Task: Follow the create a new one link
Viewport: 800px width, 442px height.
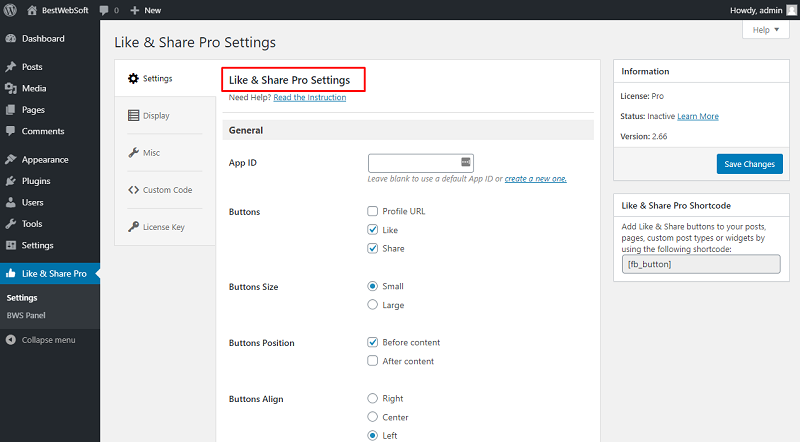Action: tap(536, 179)
